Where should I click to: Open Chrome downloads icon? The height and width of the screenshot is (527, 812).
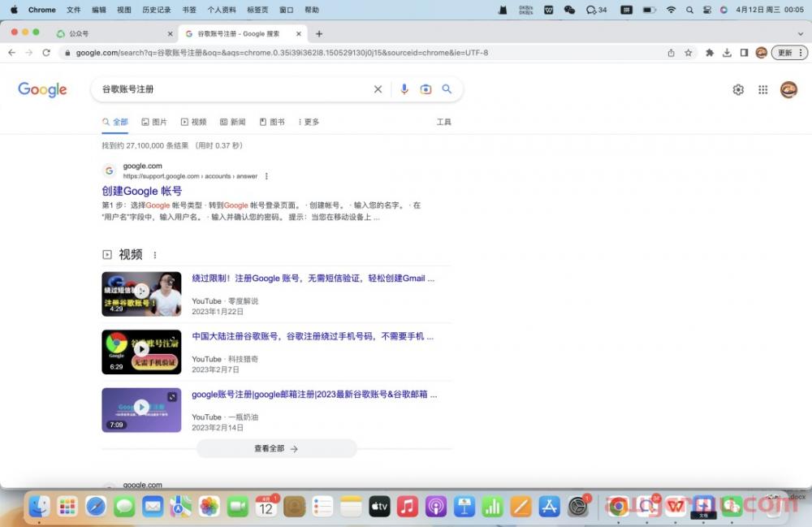(727, 53)
